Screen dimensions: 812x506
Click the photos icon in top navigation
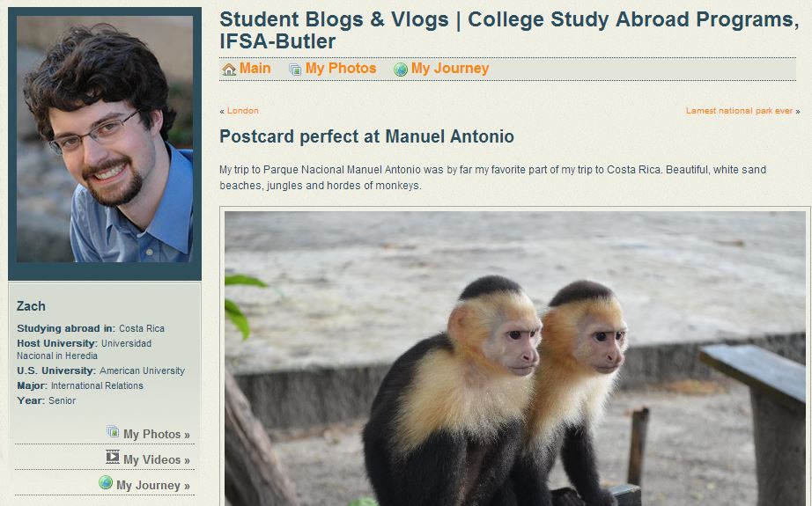coord(295,70)
